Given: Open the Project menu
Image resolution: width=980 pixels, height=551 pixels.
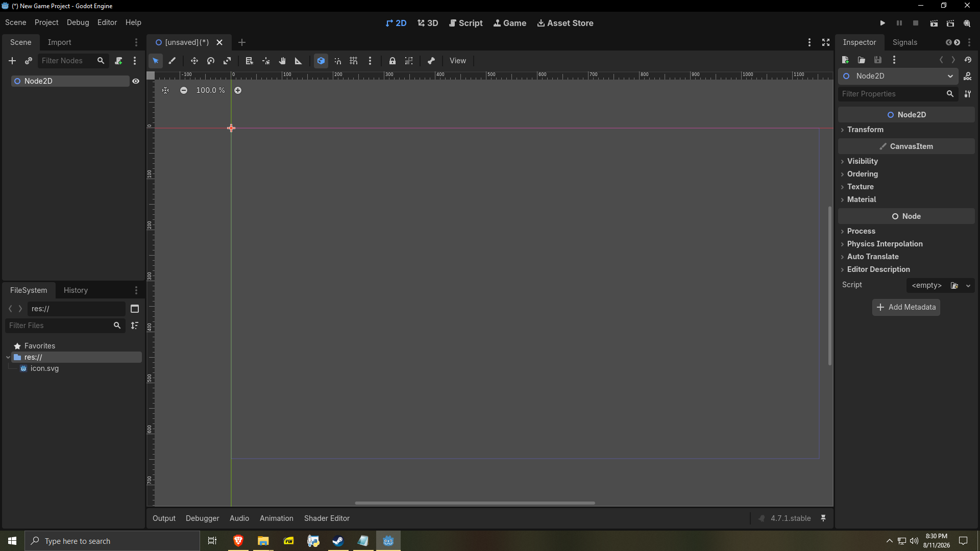Looking at the screenshot, I should (46, 22).
